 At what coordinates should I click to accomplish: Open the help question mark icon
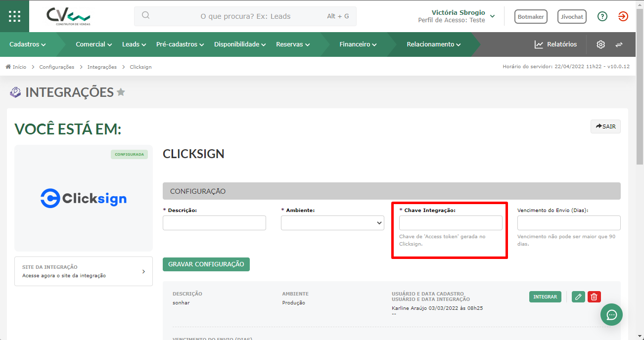[602, 16]
